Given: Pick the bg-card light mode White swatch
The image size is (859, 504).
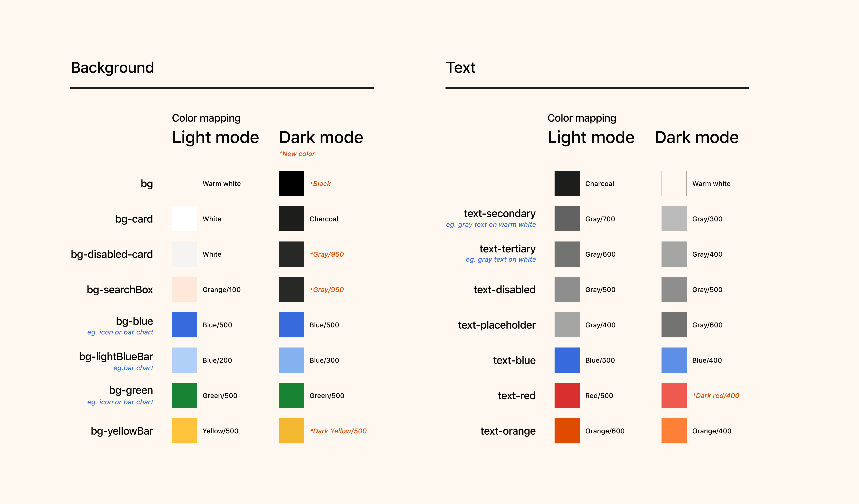Looking at the screenshot, I should pyautogui.click(x=184, y=219).
